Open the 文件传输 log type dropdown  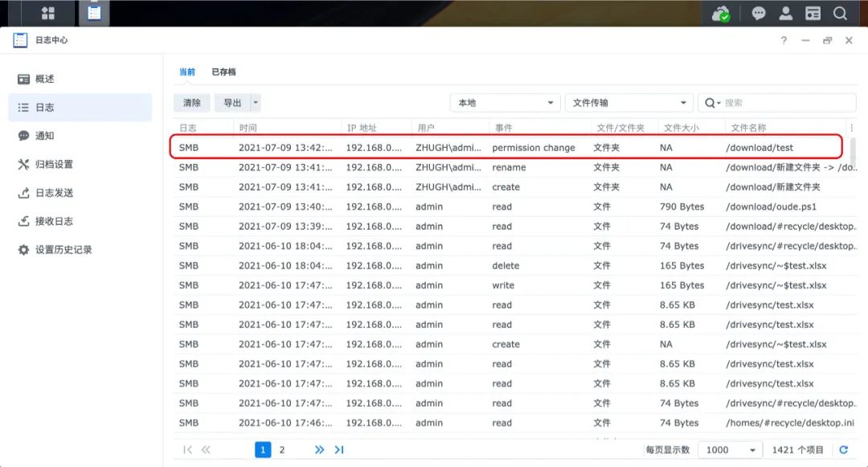click(x=628, y=103)
